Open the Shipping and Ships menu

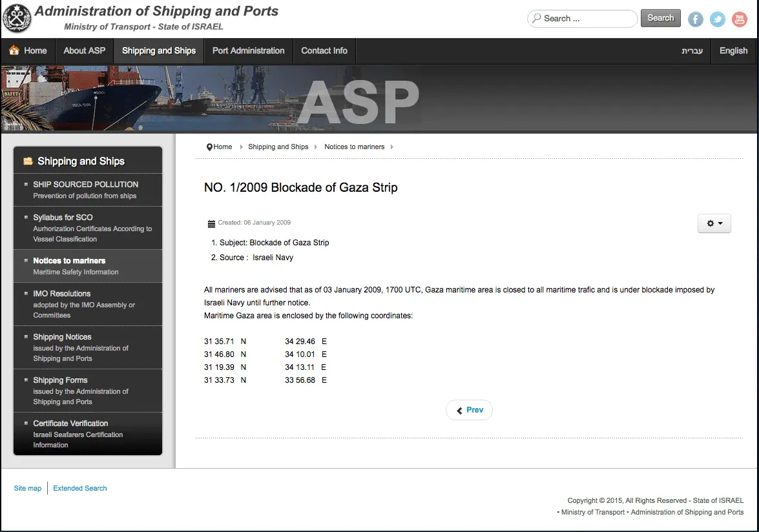158,50
